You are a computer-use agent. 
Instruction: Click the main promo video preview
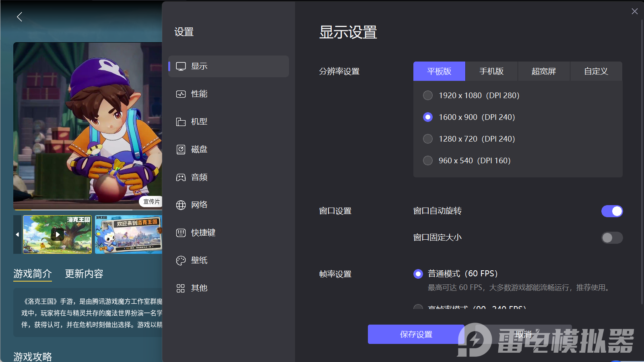(88, 125)
